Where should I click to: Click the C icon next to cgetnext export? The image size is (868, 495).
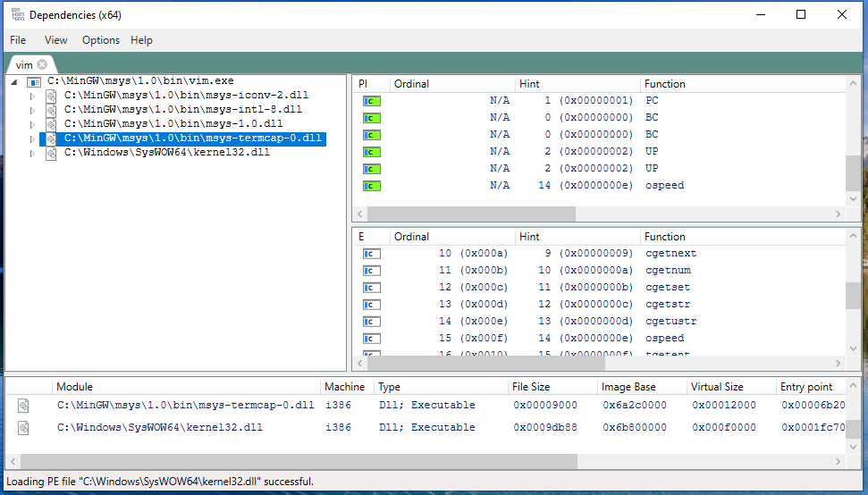click(x=371, y=254)
